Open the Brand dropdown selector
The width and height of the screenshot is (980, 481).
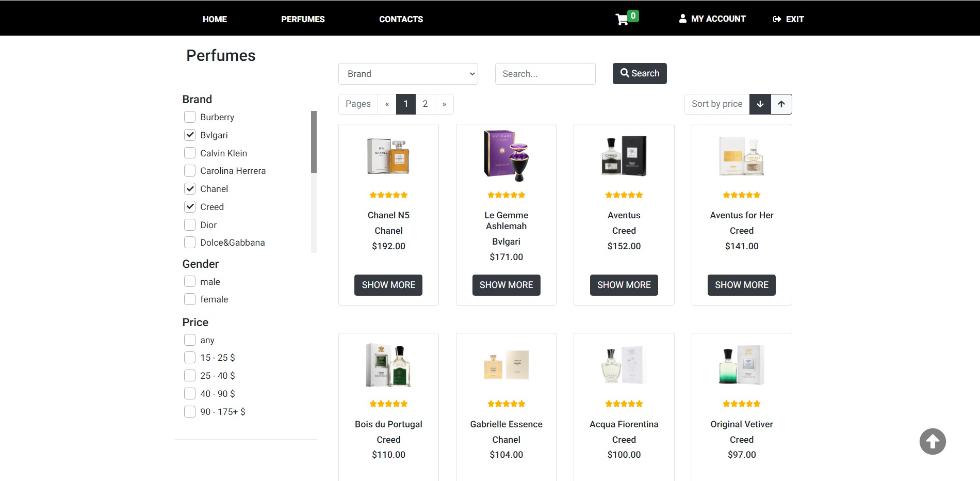click(408, 74)
